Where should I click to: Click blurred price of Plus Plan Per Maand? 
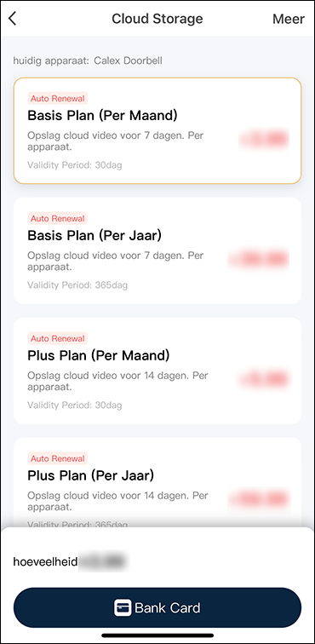coord(264,379)
